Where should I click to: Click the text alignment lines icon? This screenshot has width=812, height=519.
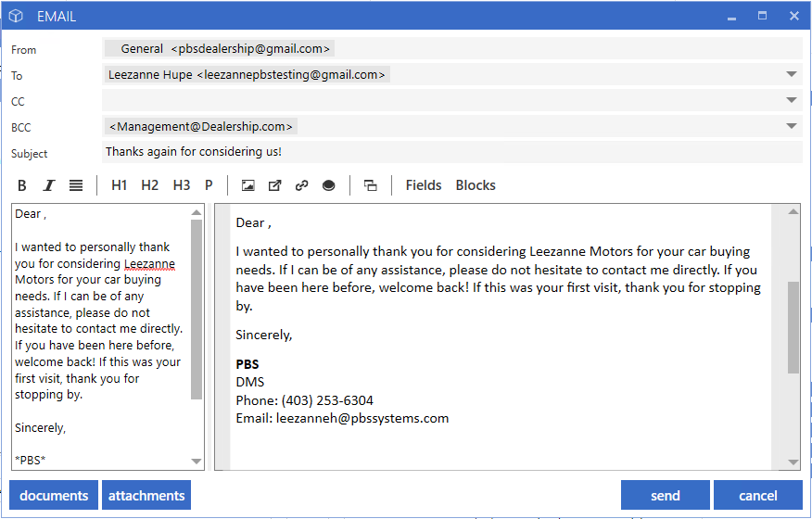pos(76,185)
